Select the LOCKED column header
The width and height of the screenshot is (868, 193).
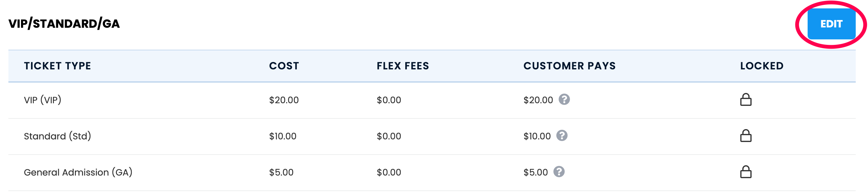[x=761, y=66]
